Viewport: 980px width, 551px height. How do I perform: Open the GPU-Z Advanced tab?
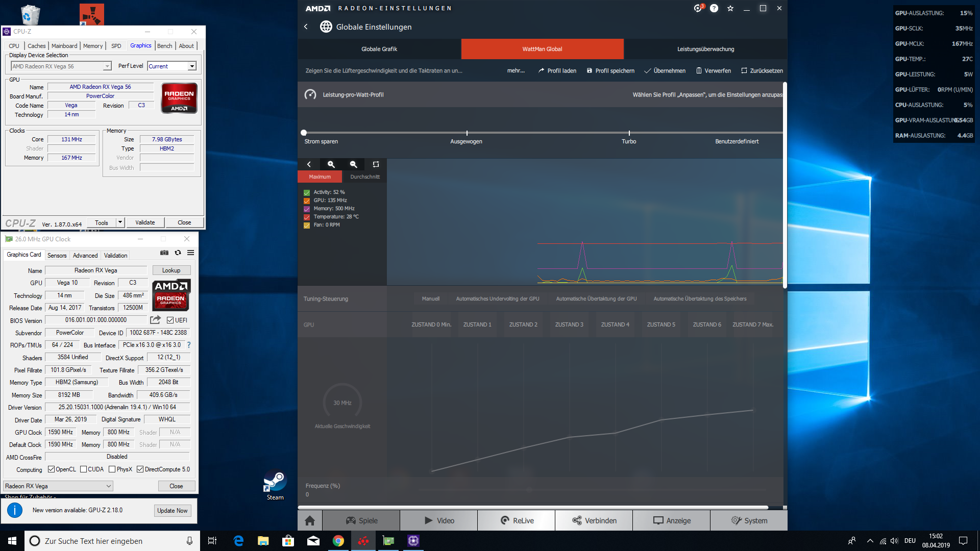coord(85,256)
